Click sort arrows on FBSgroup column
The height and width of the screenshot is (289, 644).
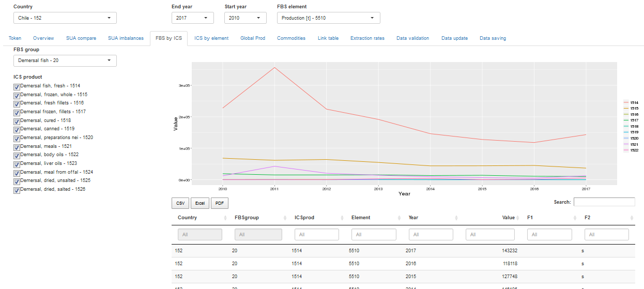coord(285,218)
